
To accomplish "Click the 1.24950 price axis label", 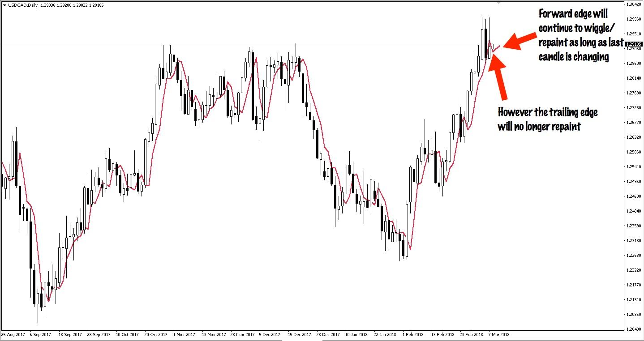I will [635, 181].
